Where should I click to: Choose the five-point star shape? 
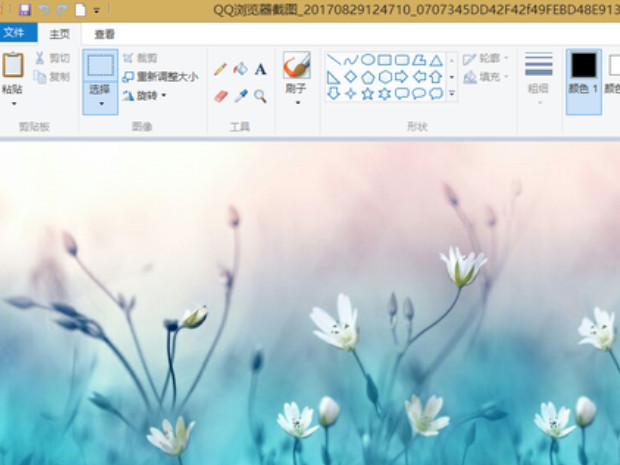coord(368,94)
